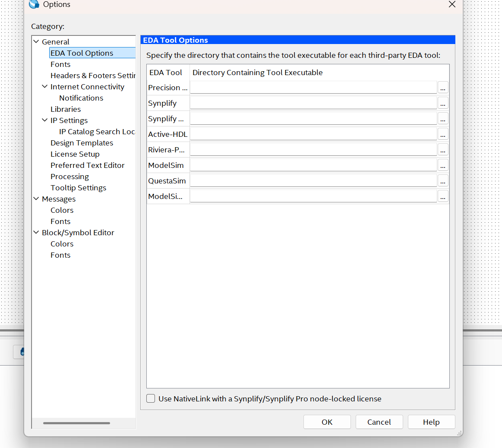502x448 pixels.
Task: Browse directory for Synplify ... row
Action: pyautogui.click(x=443, y=119)
